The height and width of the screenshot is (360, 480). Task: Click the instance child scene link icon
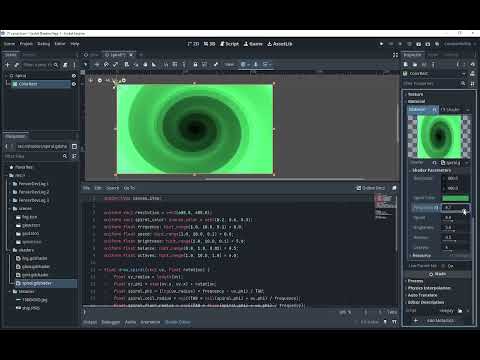pos(16,65)
